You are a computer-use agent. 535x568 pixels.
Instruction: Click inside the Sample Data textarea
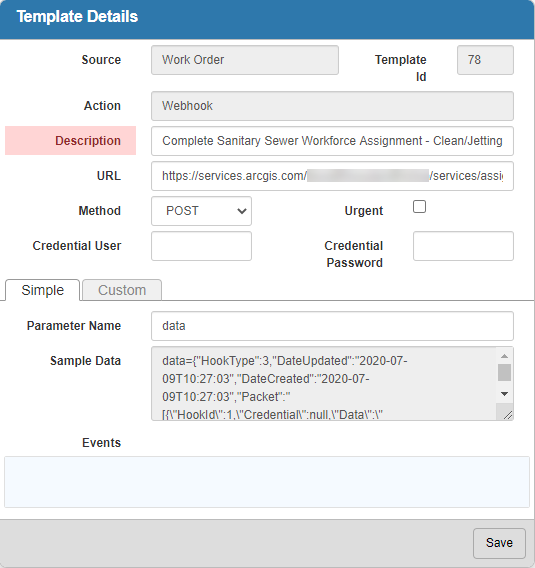pyautogui.click(x=324, y=384)
